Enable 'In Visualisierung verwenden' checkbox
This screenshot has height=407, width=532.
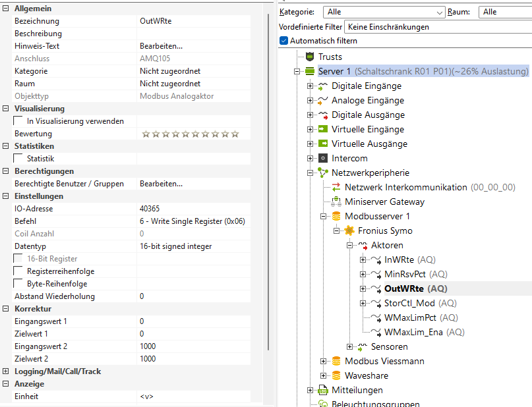tap(18, 121)
